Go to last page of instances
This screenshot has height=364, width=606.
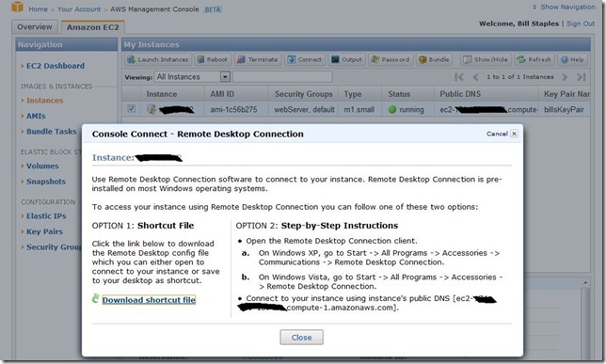coord(582,77)
